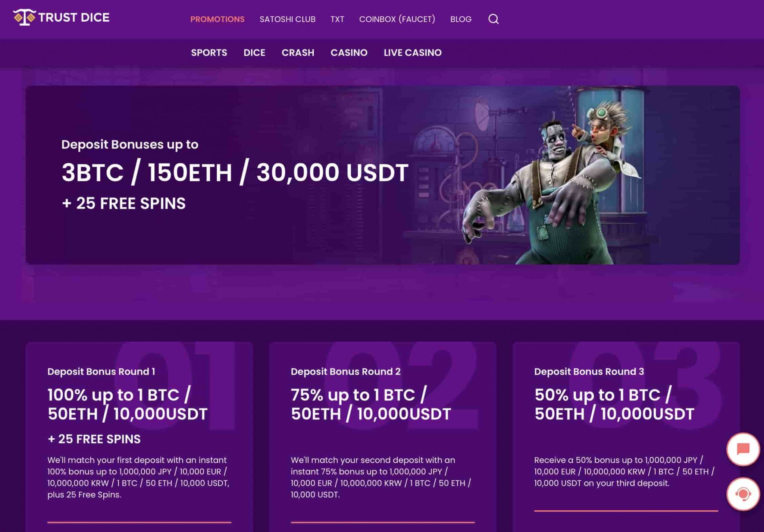Open the Promotions menu item
764x532 pixels.
(217, 19)
